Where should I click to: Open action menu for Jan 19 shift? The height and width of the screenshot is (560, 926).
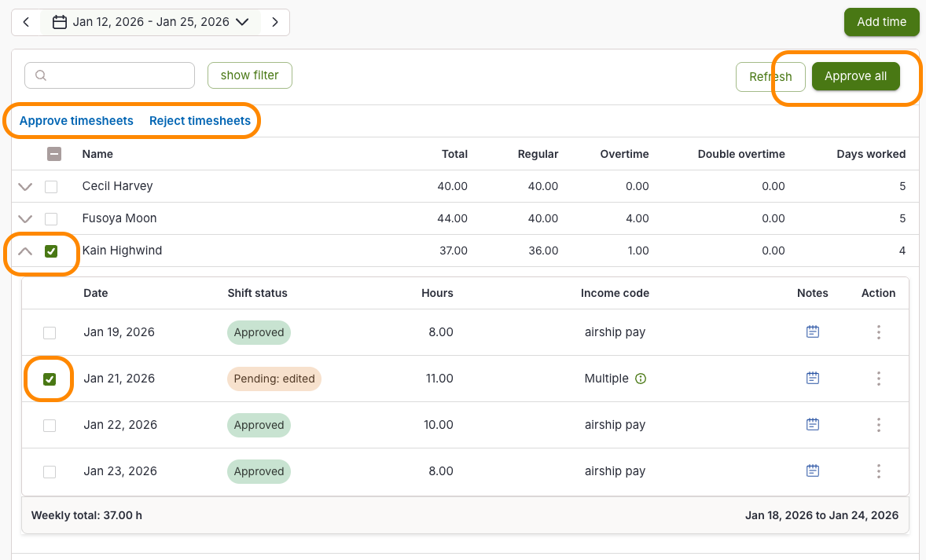(879, 332)
